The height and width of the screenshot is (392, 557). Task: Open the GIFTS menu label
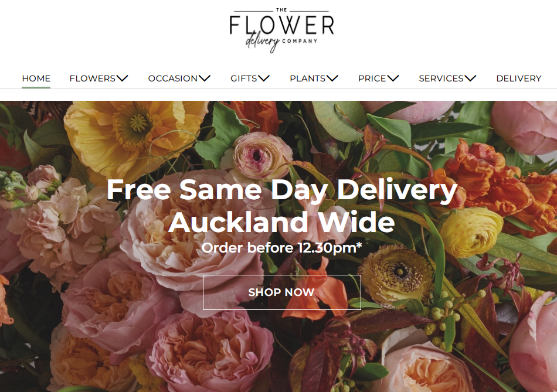coord(244,78)
